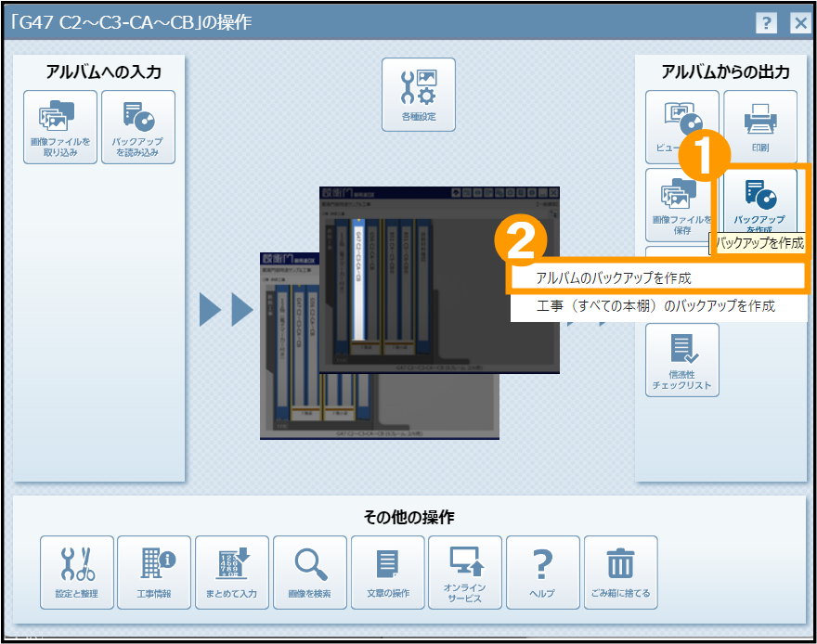Click the title bar help question button

[766, 23]
